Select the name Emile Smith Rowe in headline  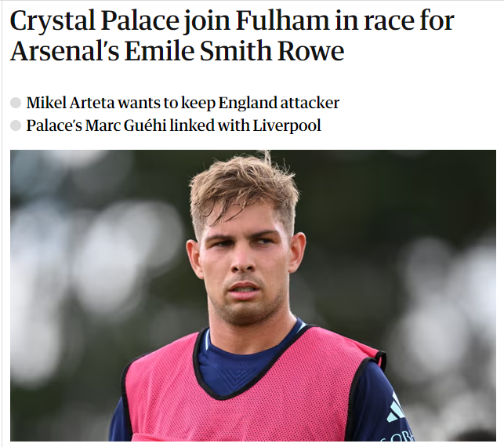coord(234,51)
